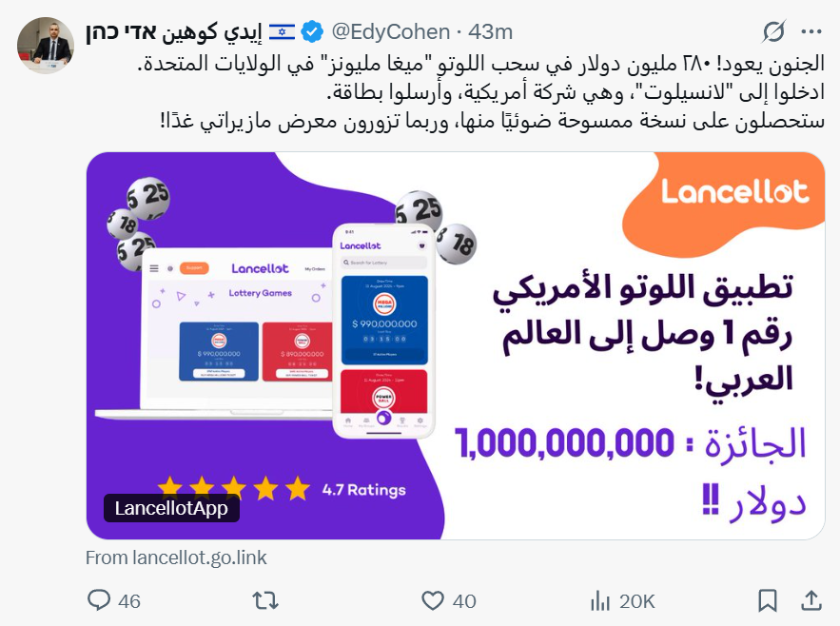View analytics via the bar chart icon
The height and width of the screenshot is (626, 840).
tap(600, 601)
